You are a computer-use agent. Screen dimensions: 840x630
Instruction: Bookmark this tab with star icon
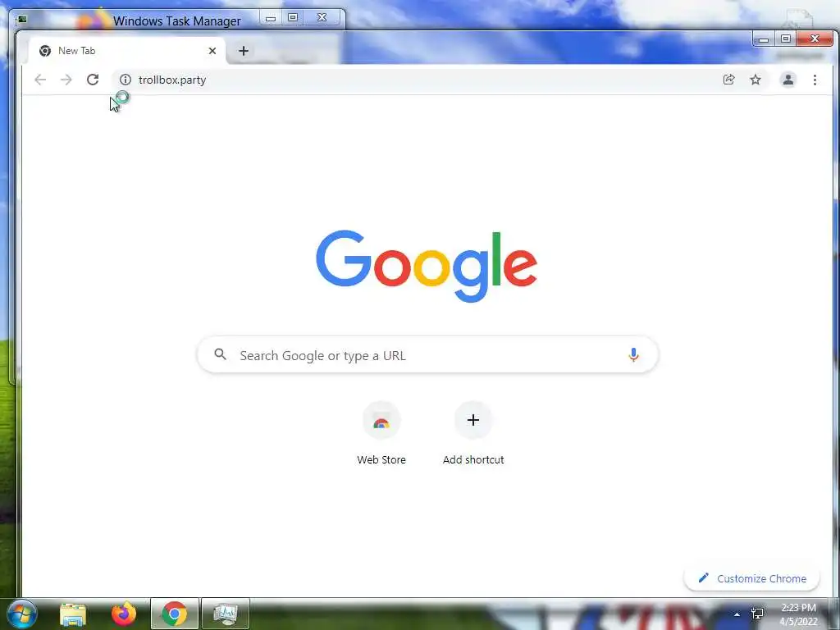click(x=756, y=80)
